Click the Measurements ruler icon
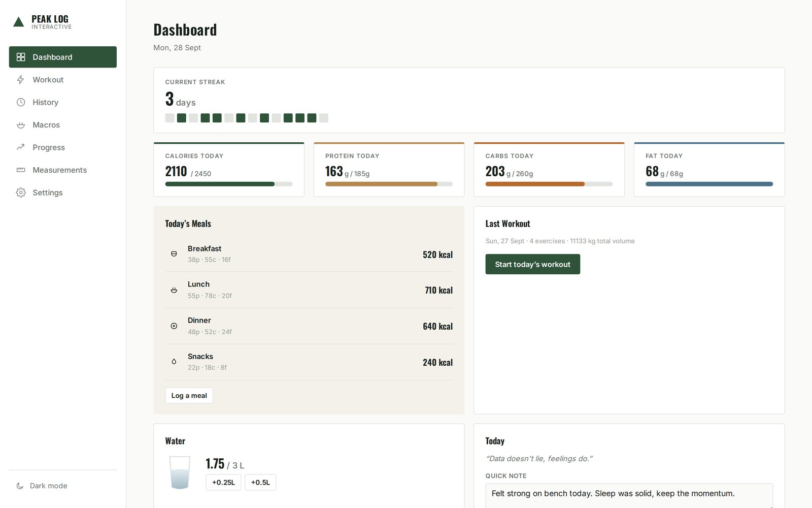812x508 pixels. pos(21,170)
